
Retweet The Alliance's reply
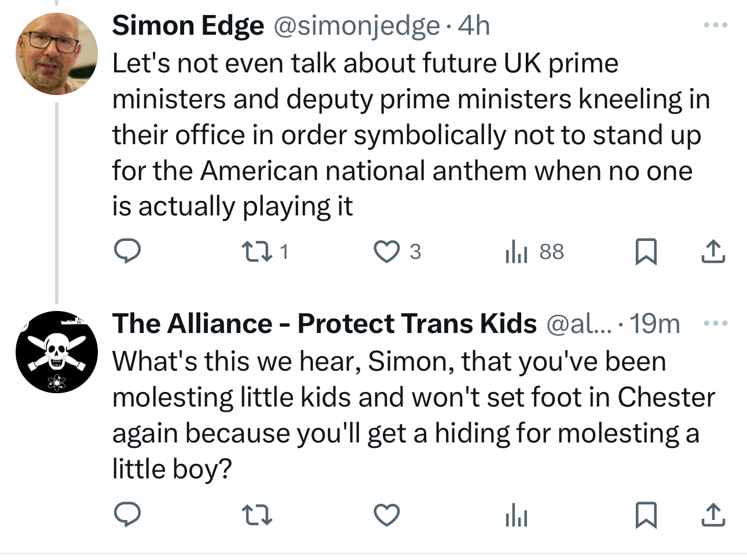point(257,514)
